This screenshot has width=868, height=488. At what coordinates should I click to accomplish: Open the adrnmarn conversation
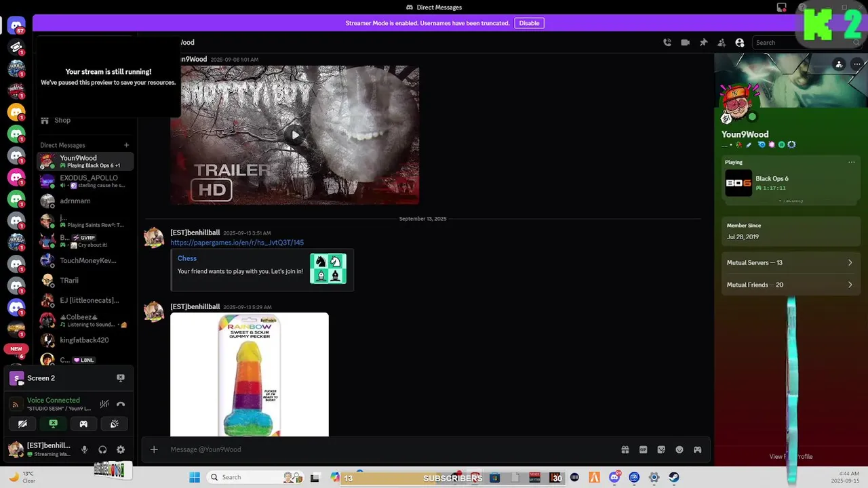85,201
